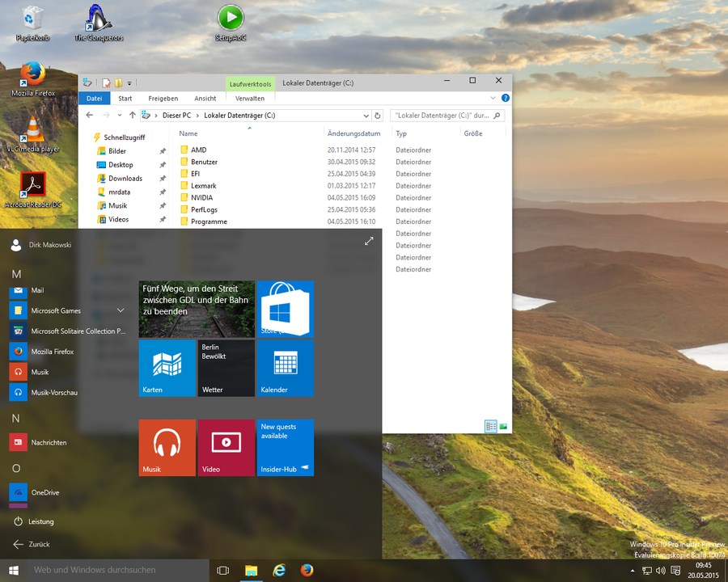Sort by the Name column header
This screenshot has width=728, height=582.
(x=188, y=133)
